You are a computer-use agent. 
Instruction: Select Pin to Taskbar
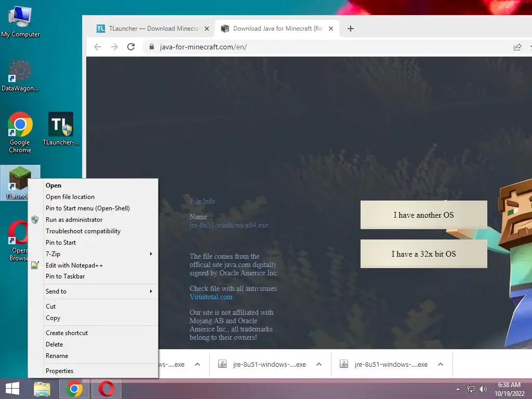pyautogui.click(x=101, y=276)
